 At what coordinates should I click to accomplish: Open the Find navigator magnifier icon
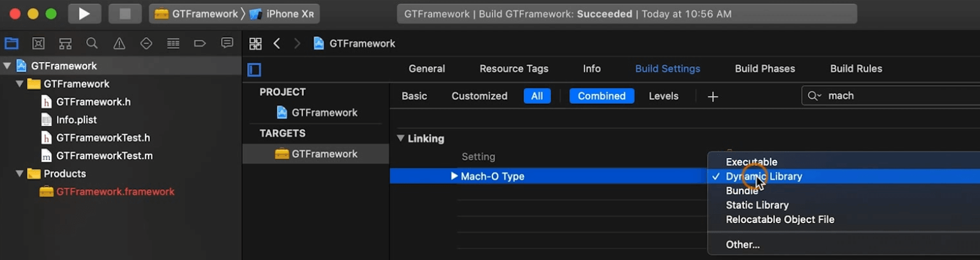tap(92, 43)
